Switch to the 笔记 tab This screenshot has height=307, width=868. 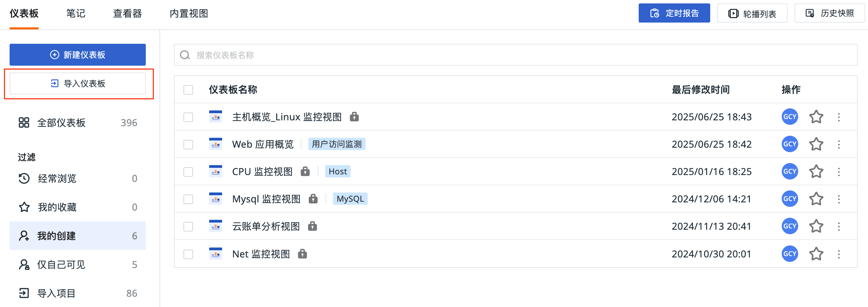76,13
